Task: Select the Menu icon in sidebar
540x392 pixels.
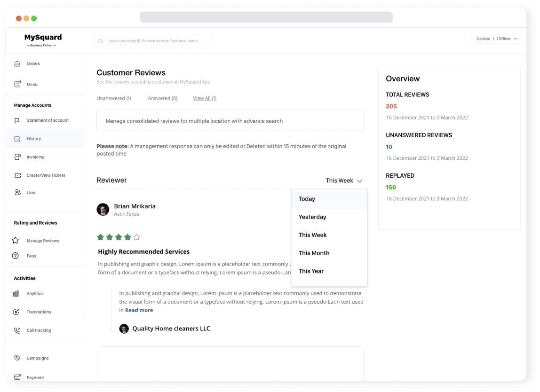Action: 16,84
